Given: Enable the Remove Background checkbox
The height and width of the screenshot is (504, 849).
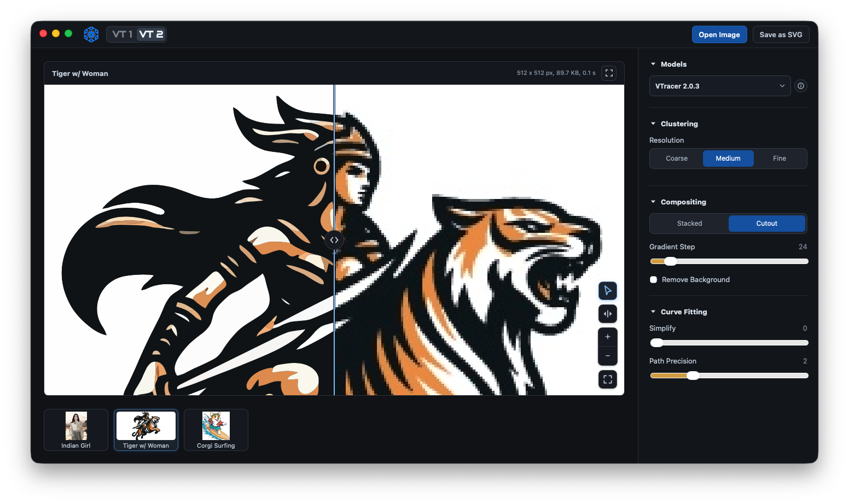Looking at the screenshot, I should coord(653,279).
